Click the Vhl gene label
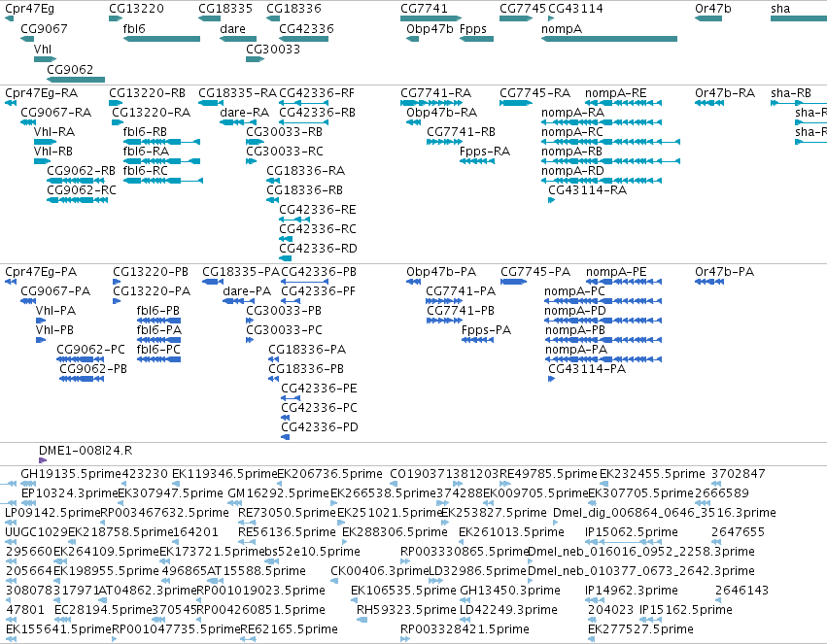The width and height of the screenshot is (827, 644). coord(42,49)
